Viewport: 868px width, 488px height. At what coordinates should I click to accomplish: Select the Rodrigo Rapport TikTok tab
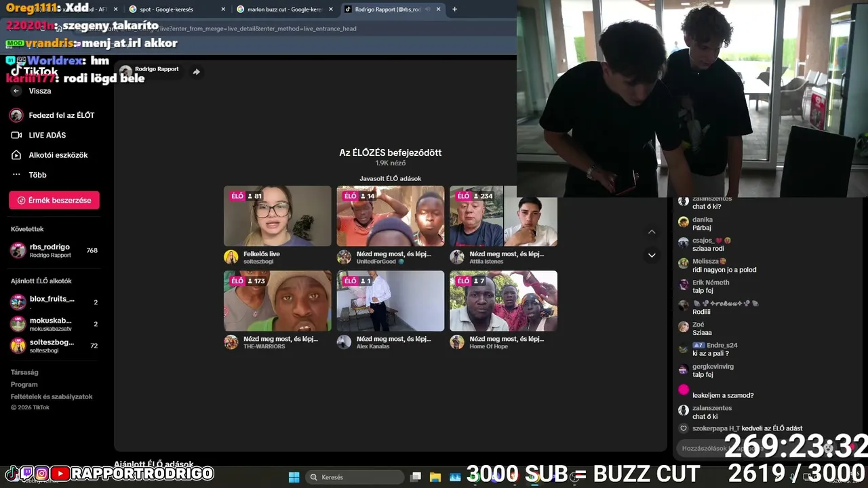pyautogui.click(x=392, y=9)
